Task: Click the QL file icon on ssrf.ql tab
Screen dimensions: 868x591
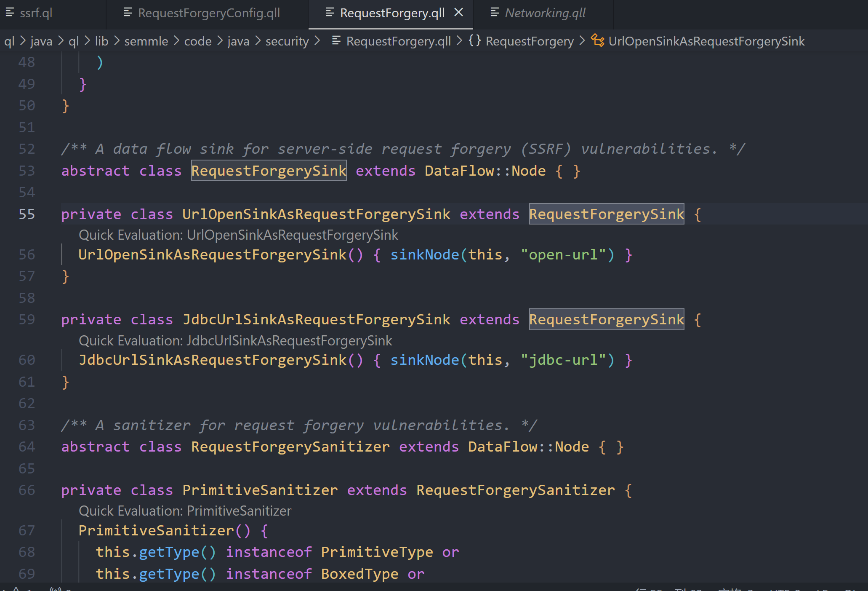Action: coord(11,13)
